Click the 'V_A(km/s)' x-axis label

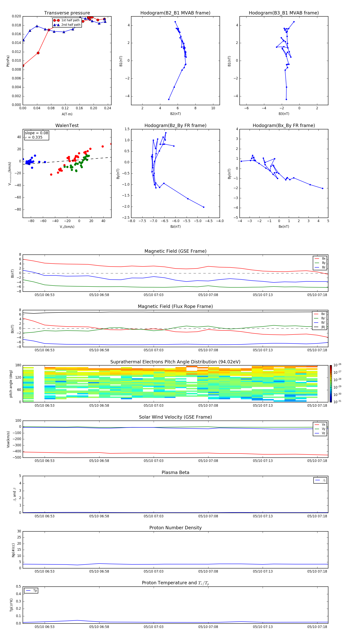click(x=67, y=227)
